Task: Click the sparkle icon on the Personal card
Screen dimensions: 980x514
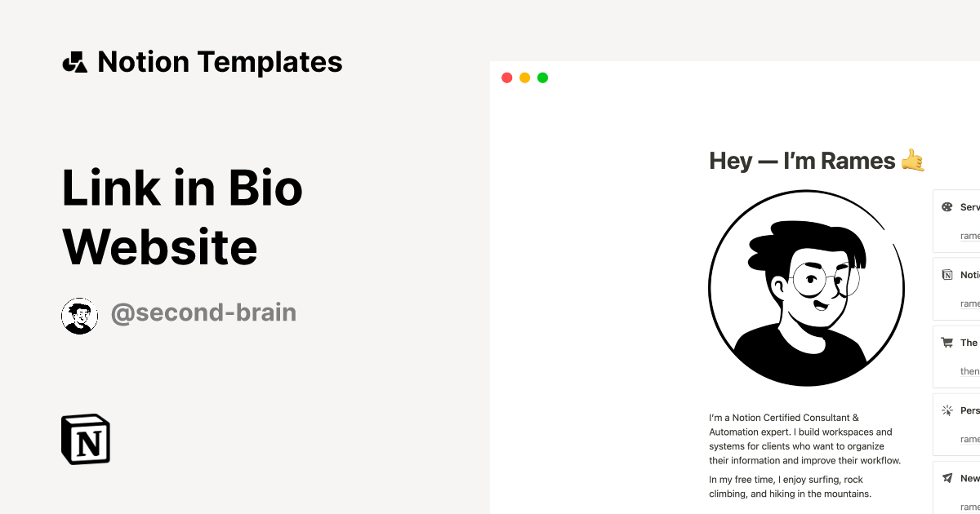Action: coord(947,410)
